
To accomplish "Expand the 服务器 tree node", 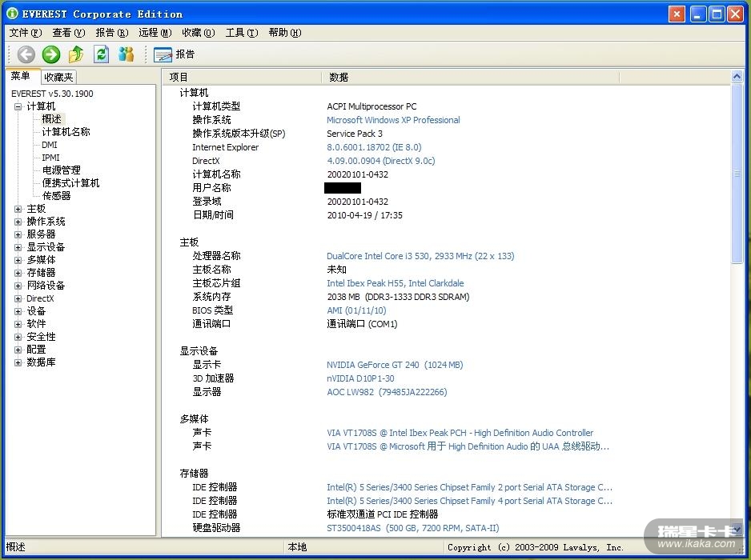I will (x=18, y=234).
